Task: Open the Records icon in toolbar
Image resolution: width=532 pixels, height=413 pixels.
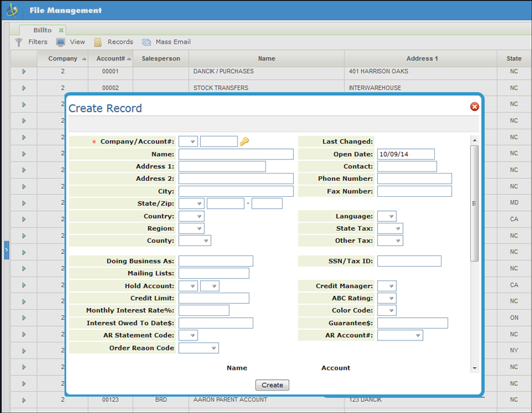Action: (98, 42)
